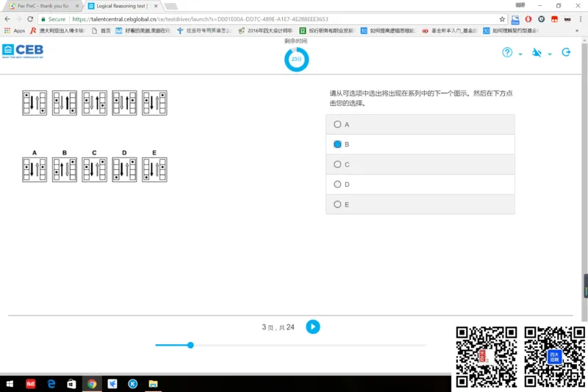Open the Apps bookmarks shortcut
The image size is (588, 392).
14,31
